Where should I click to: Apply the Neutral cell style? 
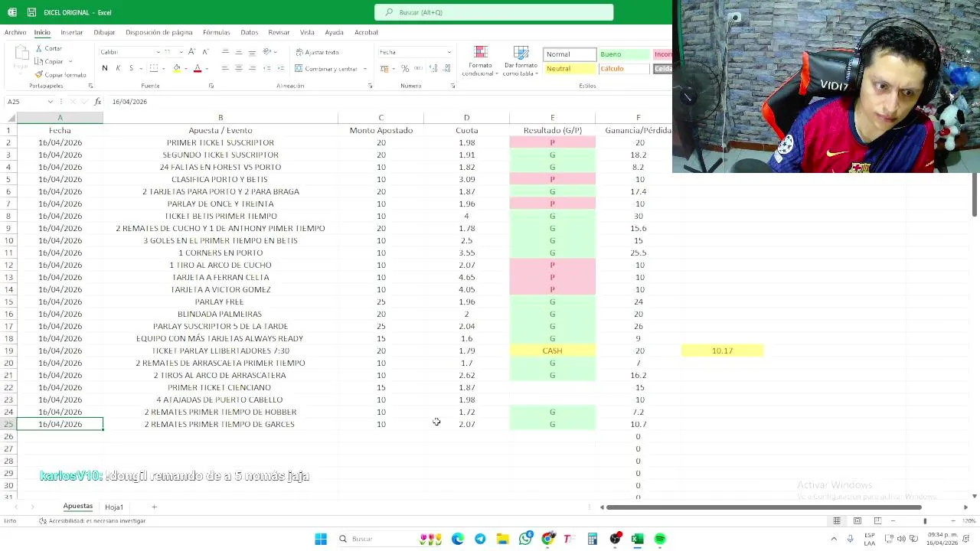(x=569, y=69)
